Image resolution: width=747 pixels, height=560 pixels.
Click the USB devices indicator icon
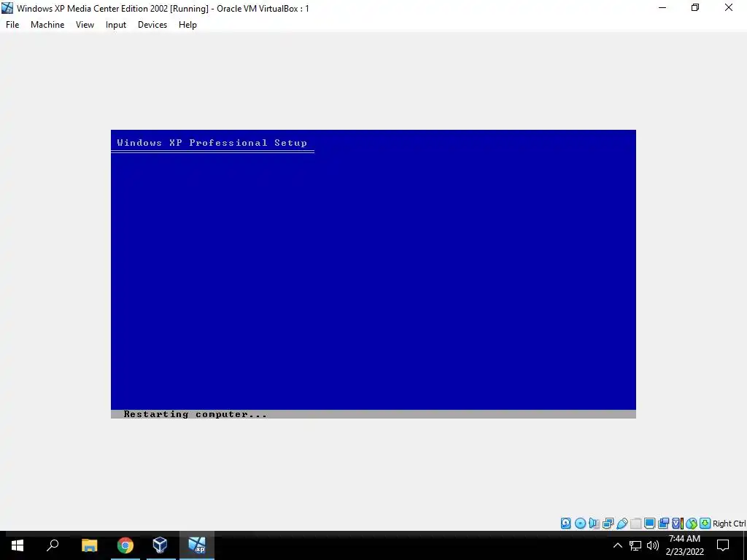click(622, 524)
